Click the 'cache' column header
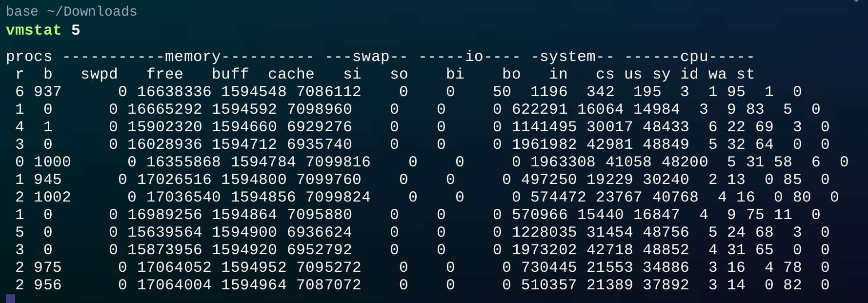The height and width of the screenshot is (303, 868). tap(291, 74)
